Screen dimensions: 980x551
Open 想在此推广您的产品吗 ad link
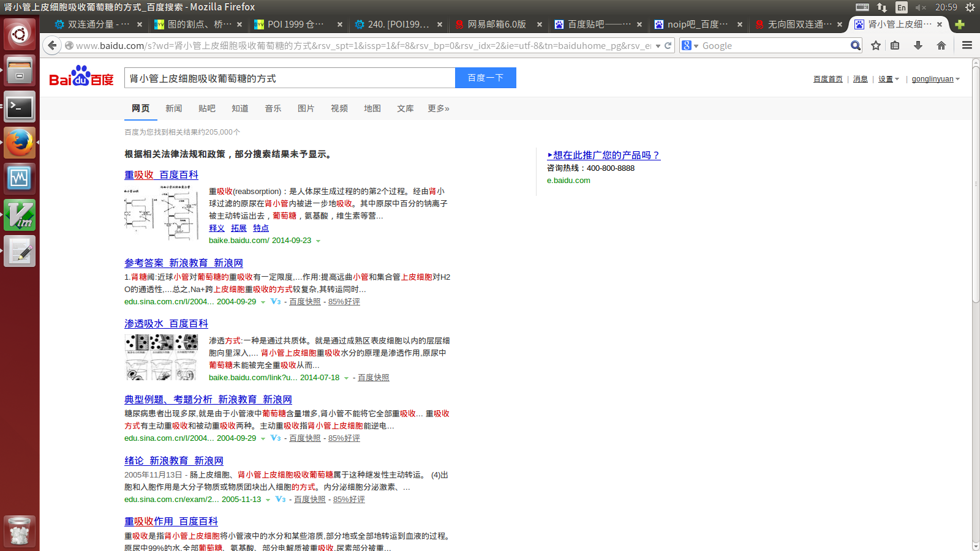pyautogui.click(x=604, y=156)
